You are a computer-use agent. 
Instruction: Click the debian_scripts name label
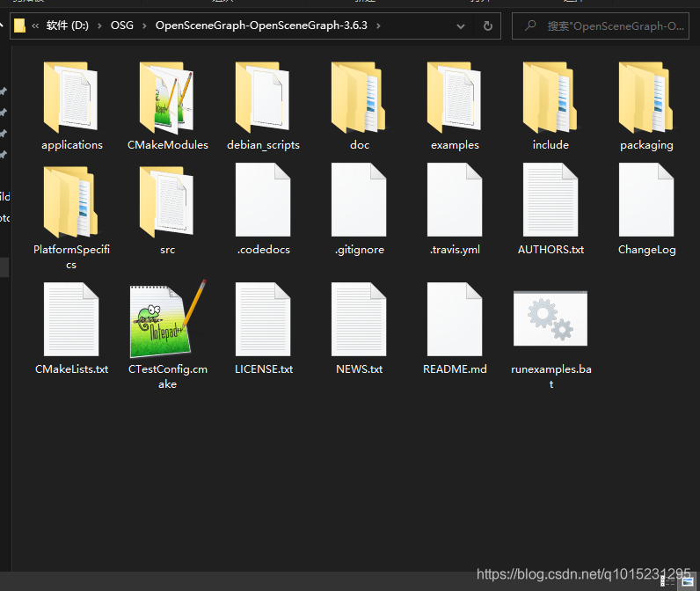pyautogui.click(x=263, y=145)
